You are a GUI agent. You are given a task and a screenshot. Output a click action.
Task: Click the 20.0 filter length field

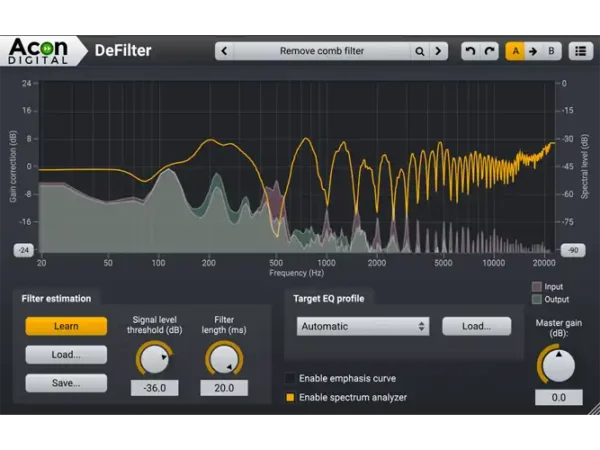pyautogui.click(x=224, y=388)
